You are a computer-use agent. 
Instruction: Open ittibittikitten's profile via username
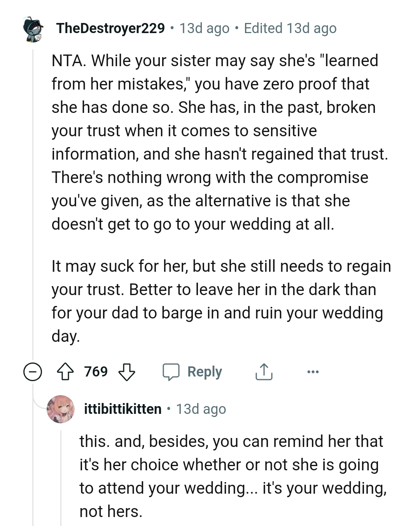click(123, 408)
